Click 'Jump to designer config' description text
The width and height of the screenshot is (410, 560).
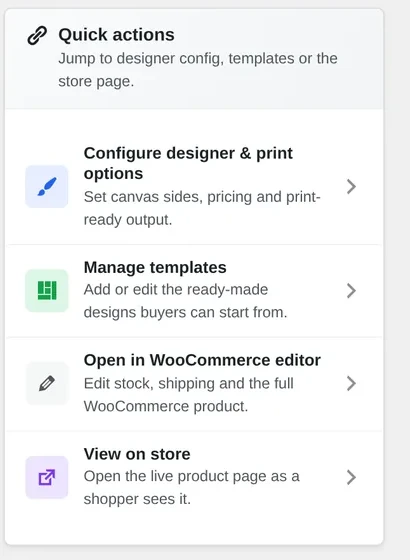tap(198, 70)
